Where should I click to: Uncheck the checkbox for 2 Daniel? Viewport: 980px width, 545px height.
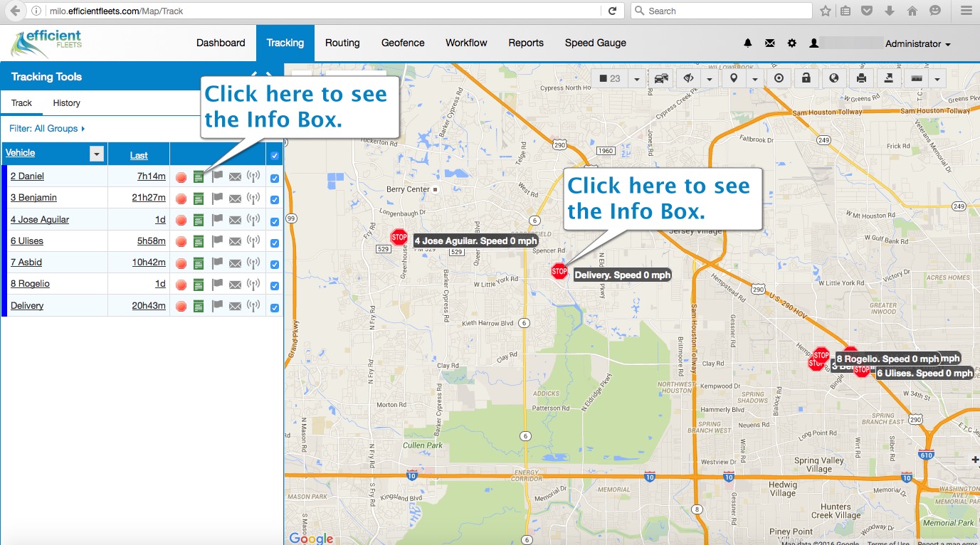point(275,178)
